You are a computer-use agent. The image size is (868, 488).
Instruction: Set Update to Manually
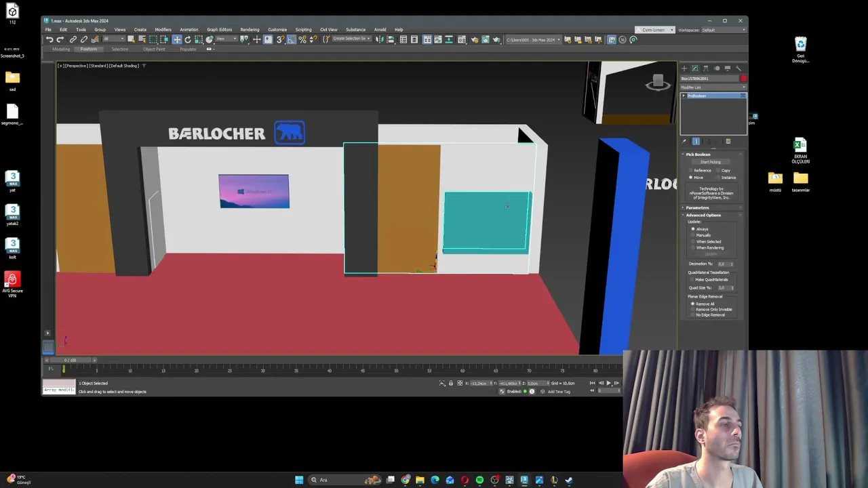coord(703,235)
